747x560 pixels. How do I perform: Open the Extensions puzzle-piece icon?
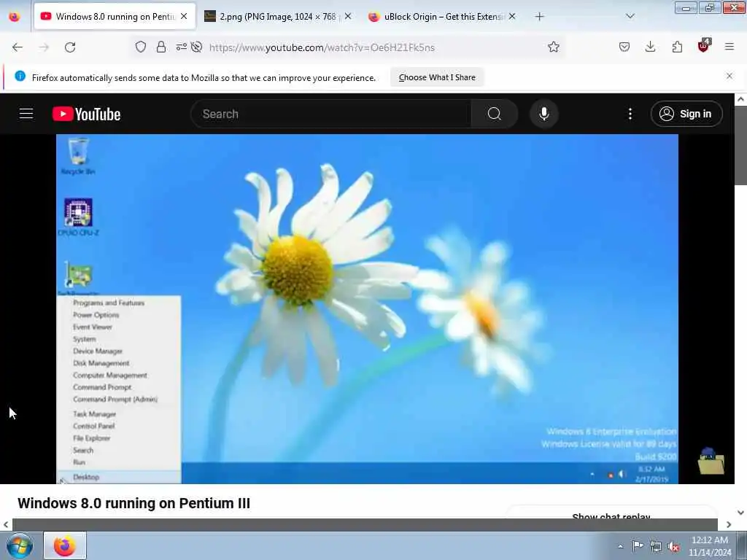677,47
